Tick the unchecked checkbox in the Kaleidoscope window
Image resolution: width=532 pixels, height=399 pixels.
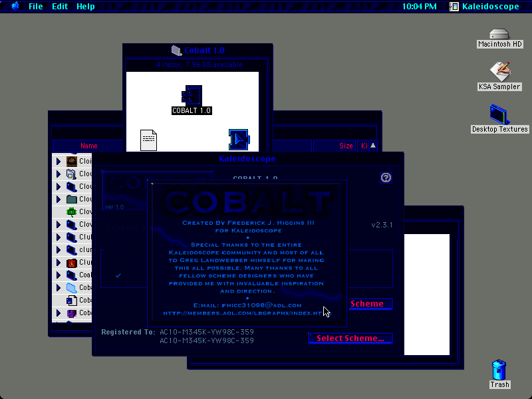coord(118,261)
